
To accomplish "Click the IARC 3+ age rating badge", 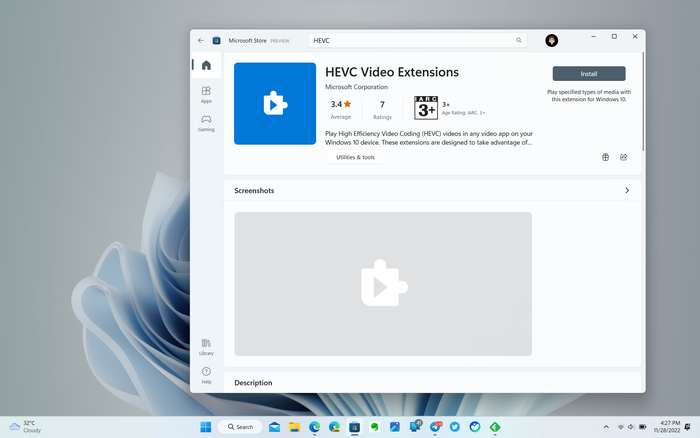I will coord(426,108).
